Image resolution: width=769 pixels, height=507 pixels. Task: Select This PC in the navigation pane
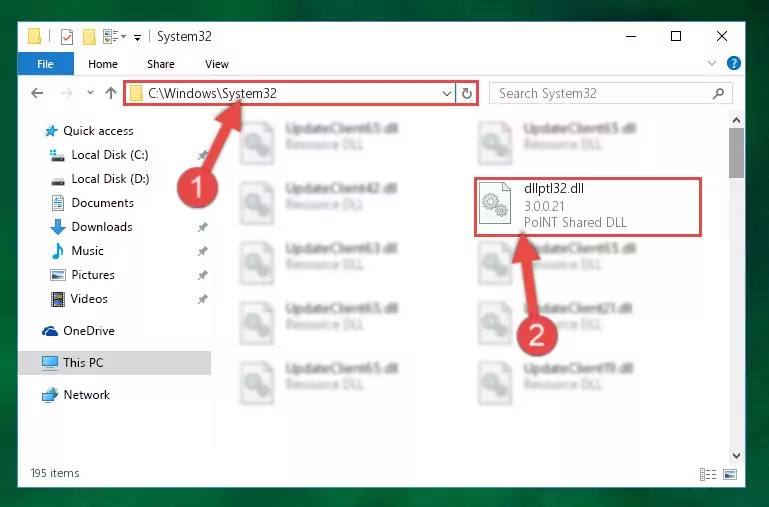coord(115,363)
